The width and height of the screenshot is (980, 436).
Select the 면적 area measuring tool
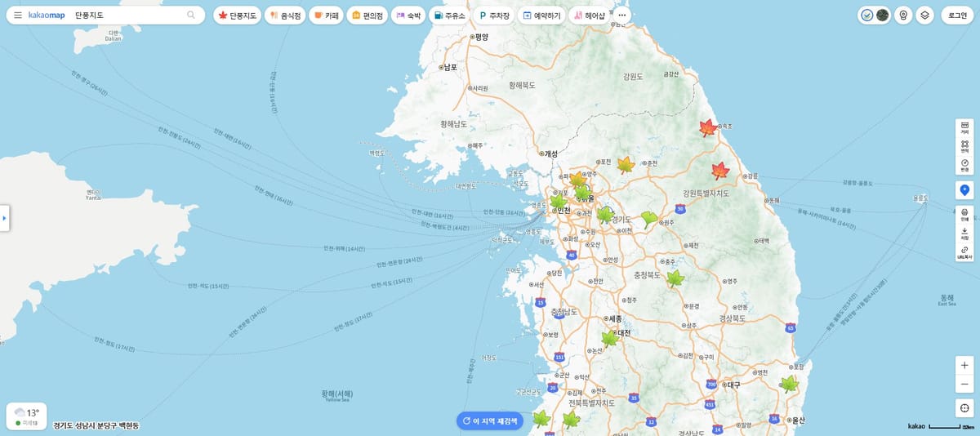[964, 146]
